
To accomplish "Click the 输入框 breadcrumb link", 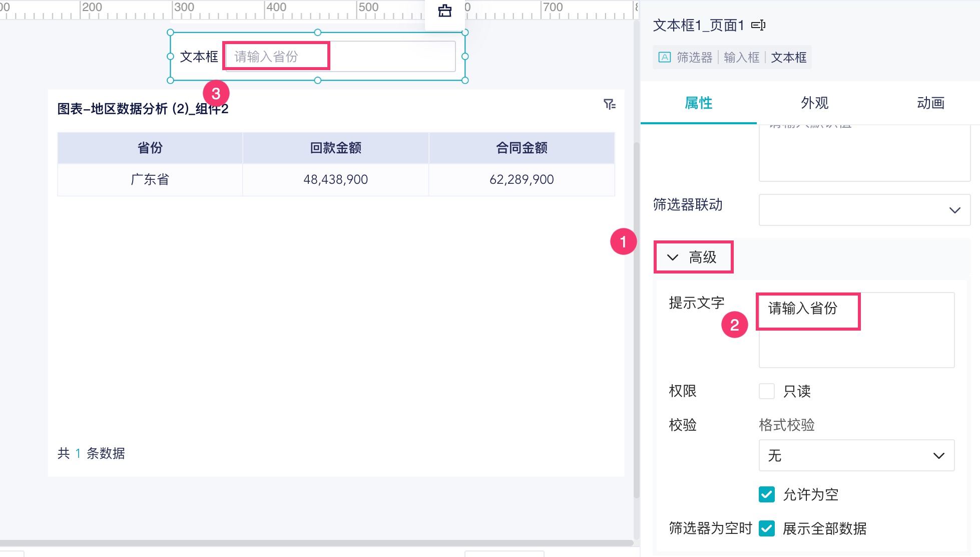I will (x=741, y=57).
